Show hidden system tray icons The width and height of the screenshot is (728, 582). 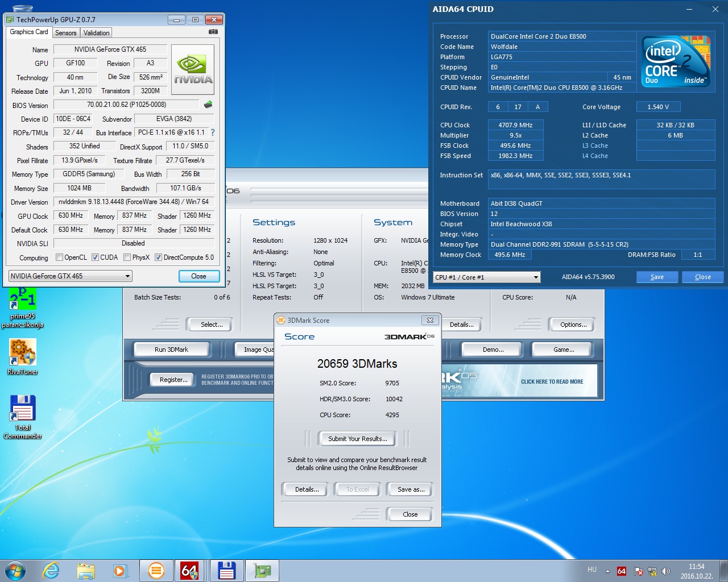[x=607, y=571]
